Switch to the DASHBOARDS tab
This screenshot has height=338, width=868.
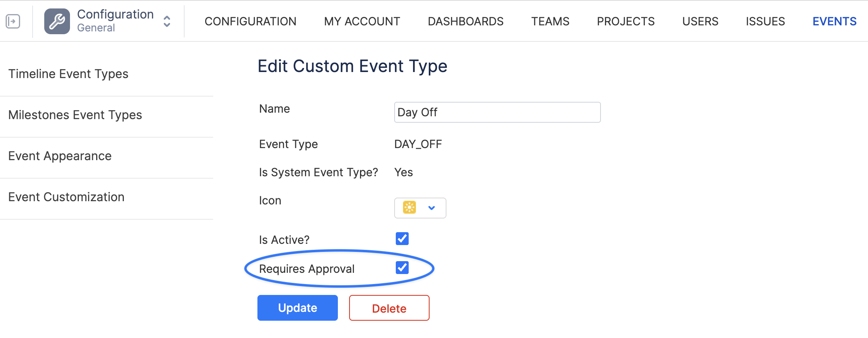[465, 21]
